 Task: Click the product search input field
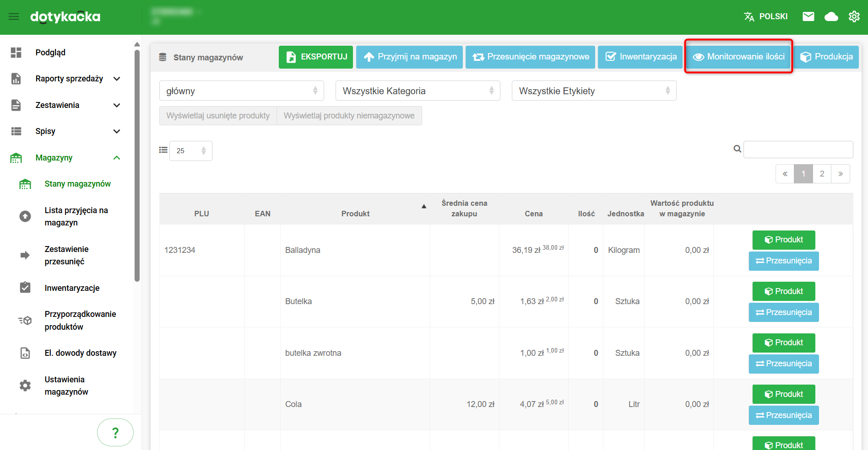pos(798,150)
